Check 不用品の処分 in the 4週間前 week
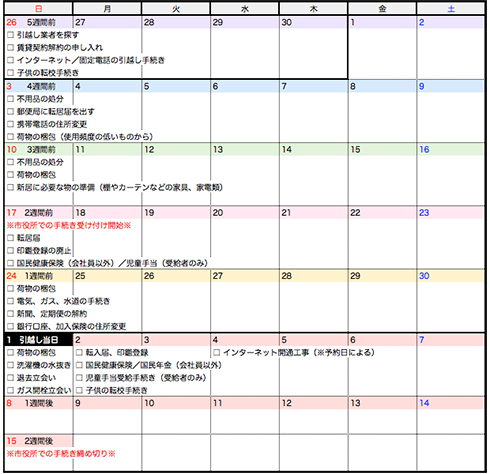 coord(11,99)
